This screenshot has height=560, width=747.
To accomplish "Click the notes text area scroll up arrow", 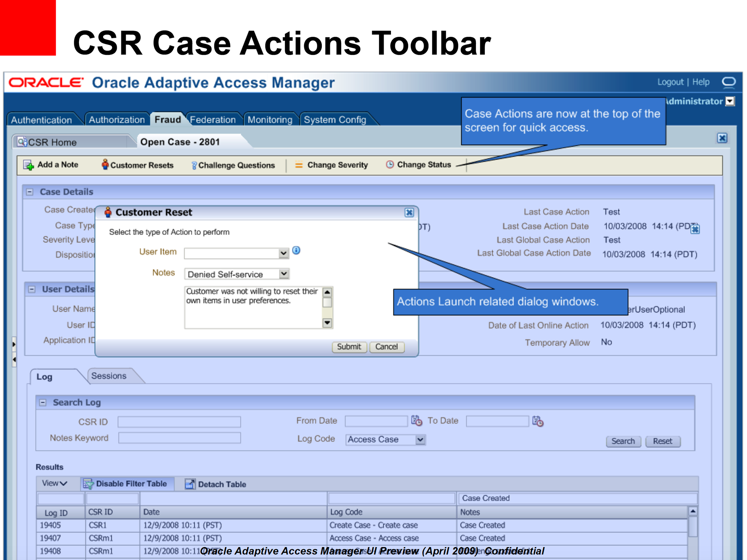I will [x=327, y=292].
